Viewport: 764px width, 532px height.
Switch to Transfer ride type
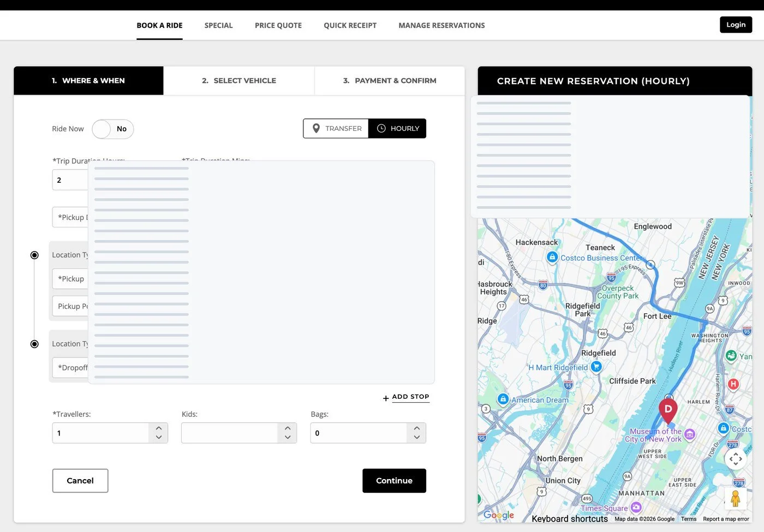click(336, 128)
